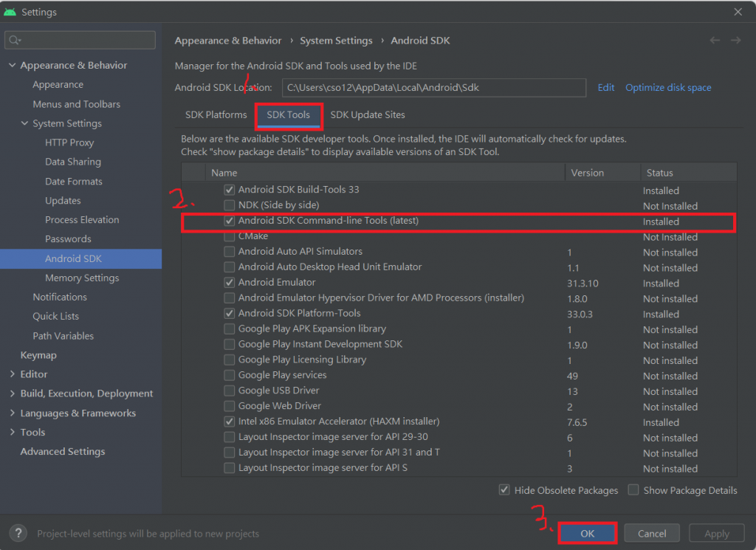The image size is (756, 550).
Task: Open Menus and Toolbars settings
Action: coord(76,104)
